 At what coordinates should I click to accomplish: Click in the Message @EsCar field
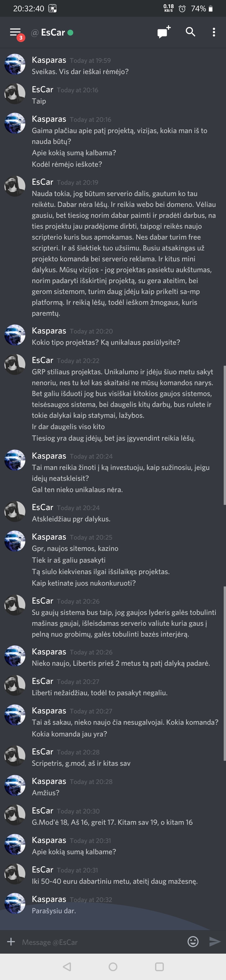tap(101, 942)
